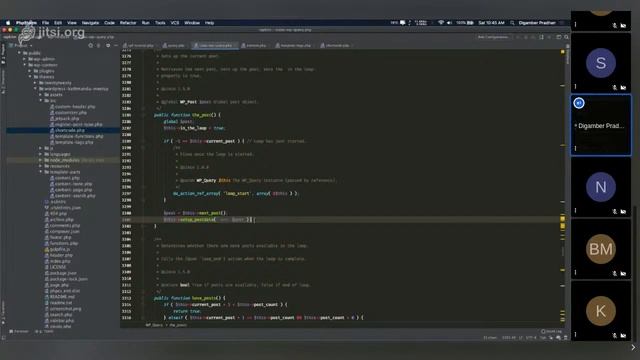
Task: Open the Event Log in status bar
Action: coord(551,331)
